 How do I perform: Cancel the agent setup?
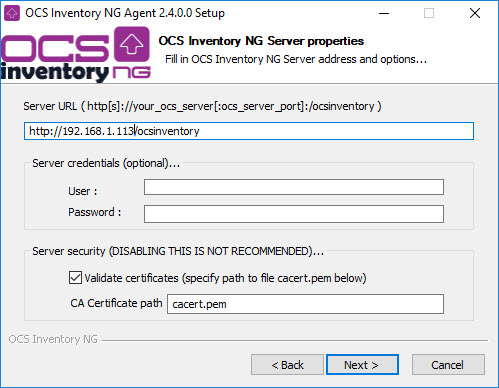click(448, 365)
